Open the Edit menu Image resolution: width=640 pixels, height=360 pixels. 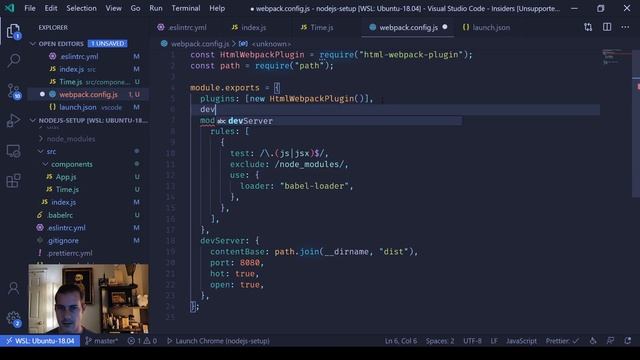pyautogui.click(x=51, y=8)
